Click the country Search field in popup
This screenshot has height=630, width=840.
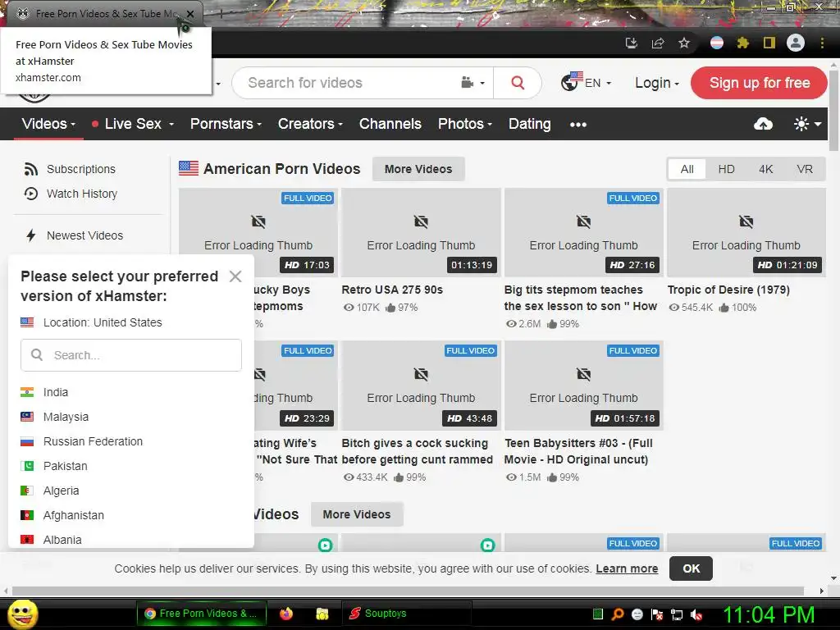[x=131, y=355]
